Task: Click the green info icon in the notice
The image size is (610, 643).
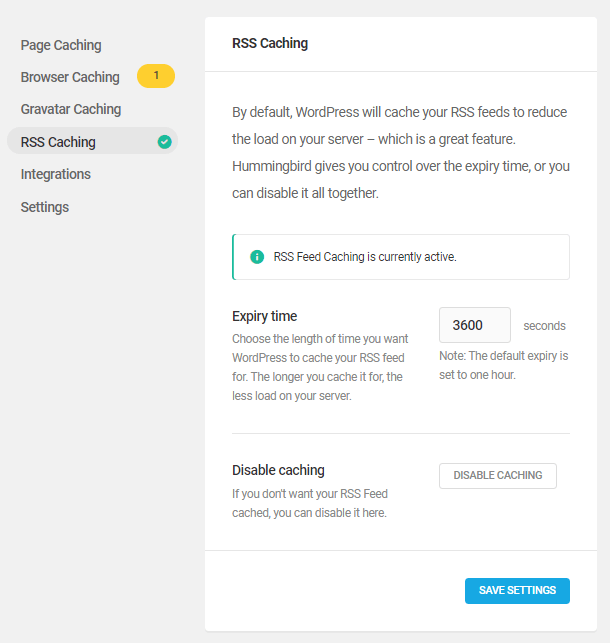Action: [x=257, y=257]
